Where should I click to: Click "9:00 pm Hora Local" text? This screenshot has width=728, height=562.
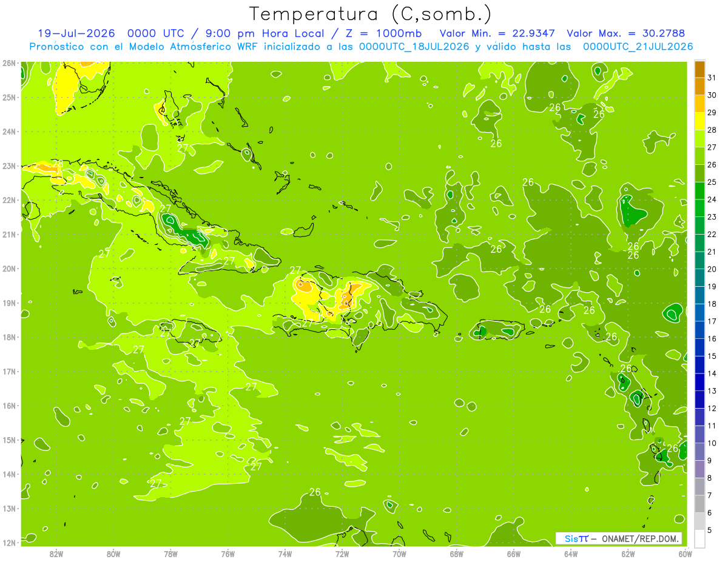[x=265, y=33]
